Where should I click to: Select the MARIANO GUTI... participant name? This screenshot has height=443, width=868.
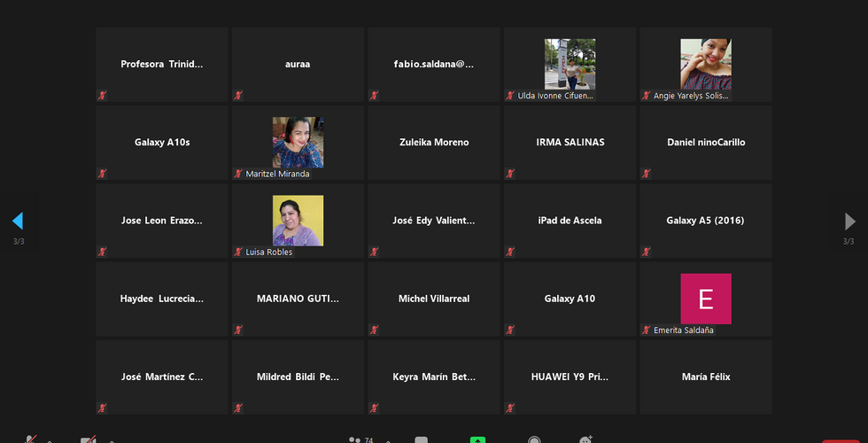pyautogui.click(x=298, y=299)
